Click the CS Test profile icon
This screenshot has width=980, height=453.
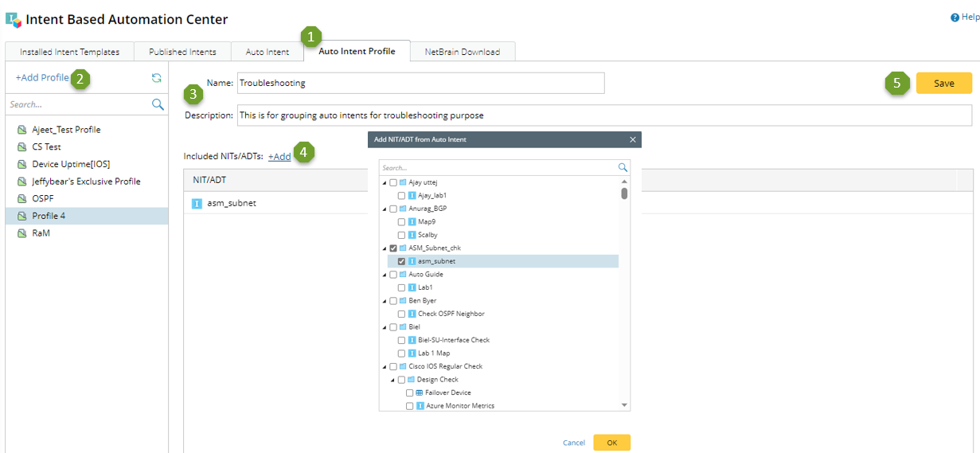(22, 146)
